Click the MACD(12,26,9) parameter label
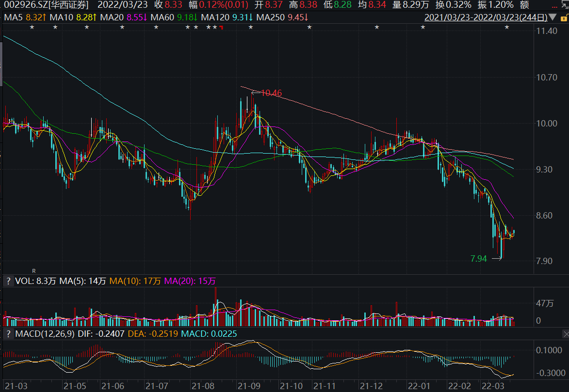569x392 pixels. click(x=45, y=334)
